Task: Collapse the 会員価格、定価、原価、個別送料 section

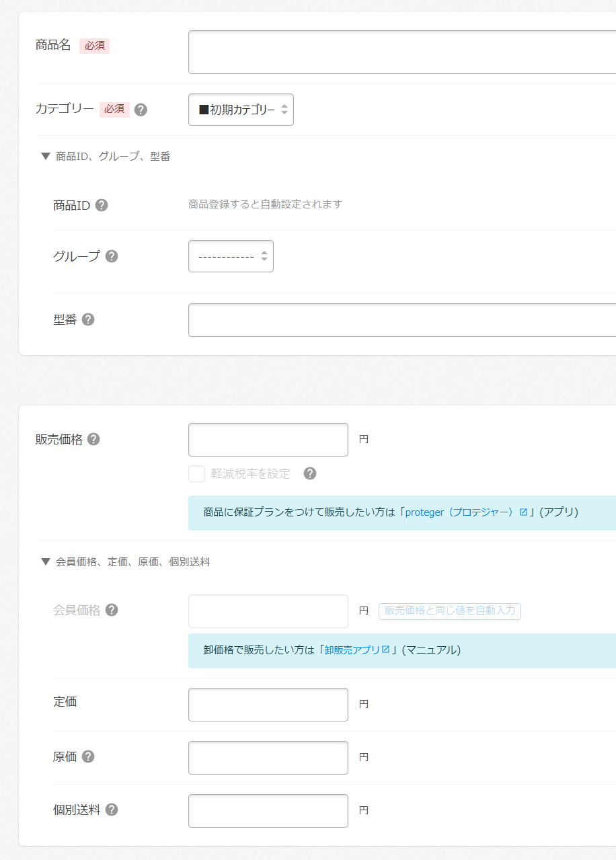Action: point(46,561)
